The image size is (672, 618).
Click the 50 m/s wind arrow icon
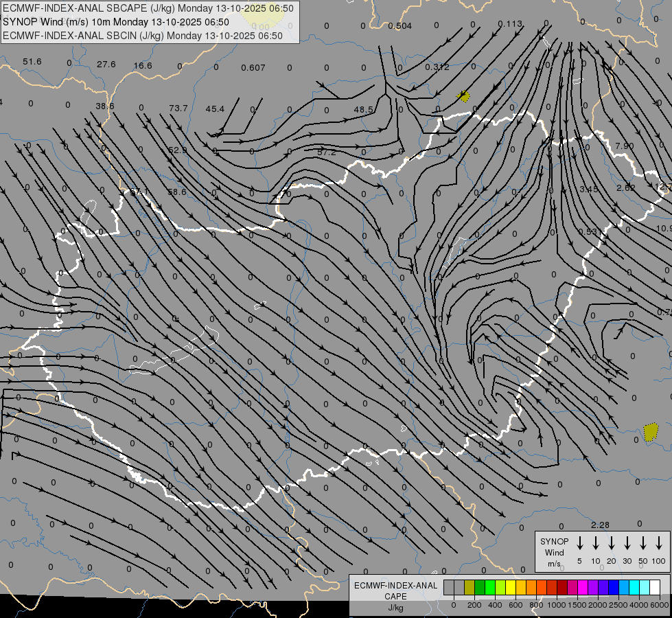pyautogui.click(x=643, y=543)
